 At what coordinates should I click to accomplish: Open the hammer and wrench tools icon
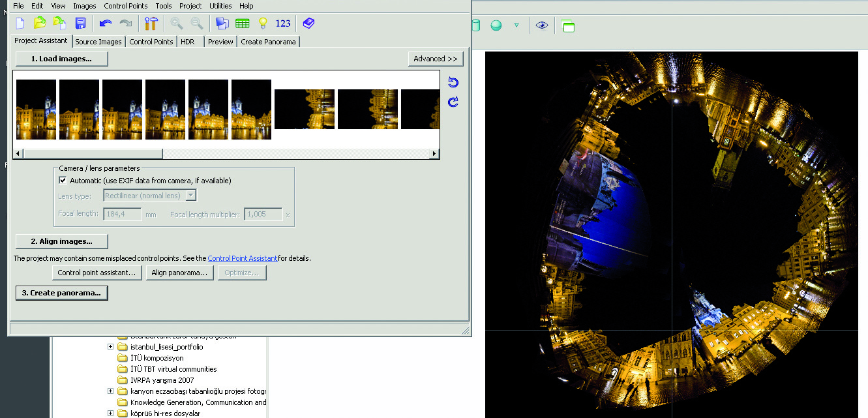151,23
